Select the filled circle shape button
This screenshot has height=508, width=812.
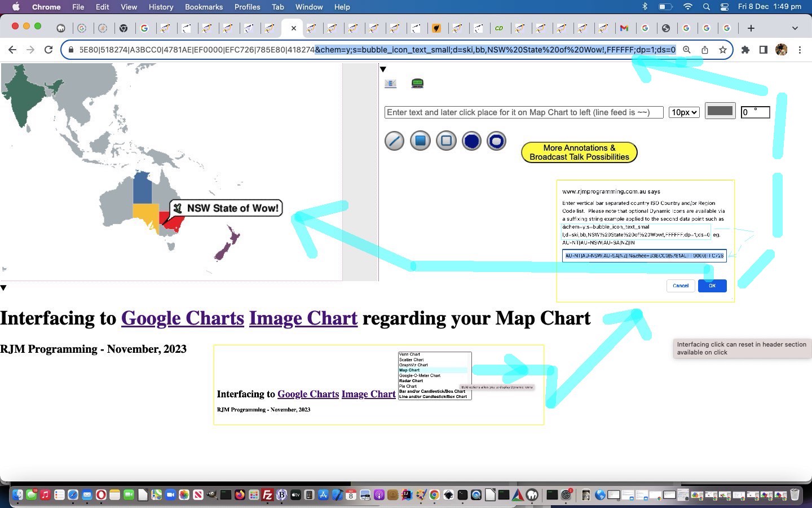[x=471, y=141]
